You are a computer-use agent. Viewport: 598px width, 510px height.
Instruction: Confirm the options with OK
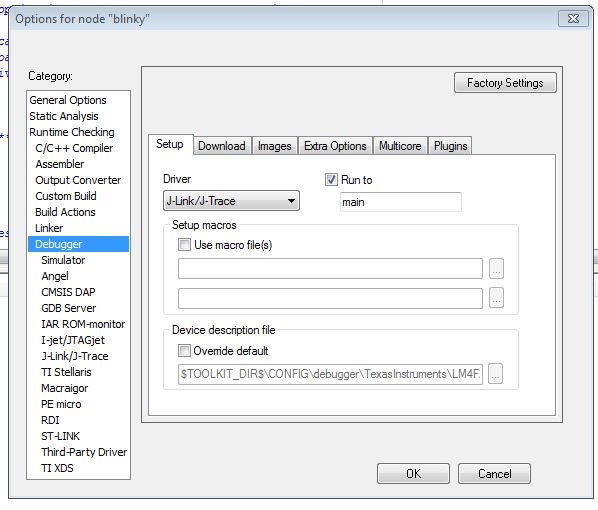[x=413, y=473]
